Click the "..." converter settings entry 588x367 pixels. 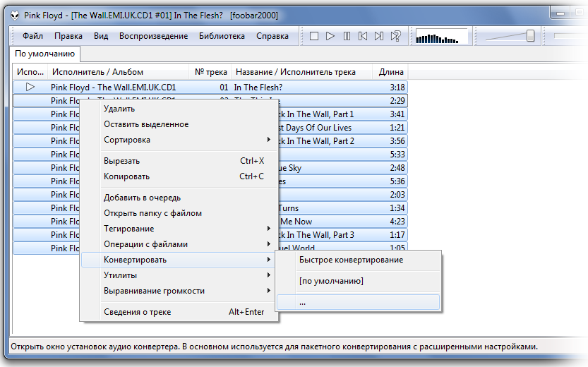click(359, 302)
